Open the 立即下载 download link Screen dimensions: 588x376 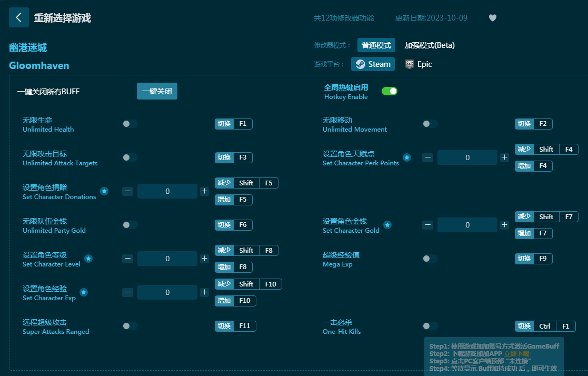click(x=516, y=354)
